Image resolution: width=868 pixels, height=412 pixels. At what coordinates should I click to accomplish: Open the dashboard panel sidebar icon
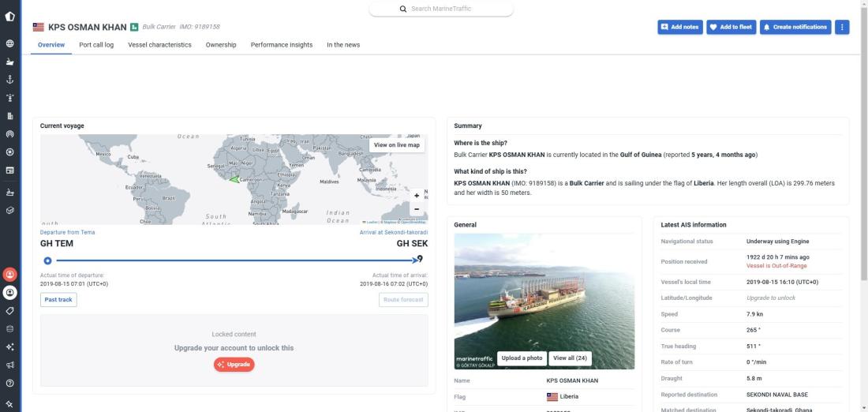click(x=9, y=170)
